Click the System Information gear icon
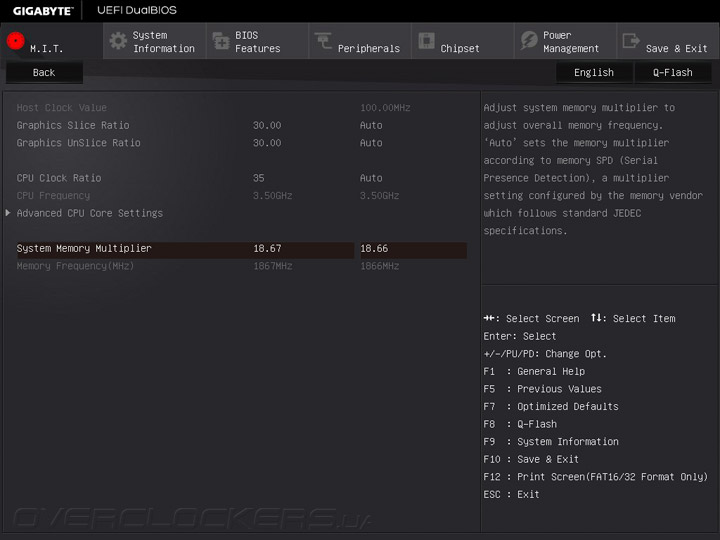The height and width of the screenshot is (540, 720). (x=118, y=41)
